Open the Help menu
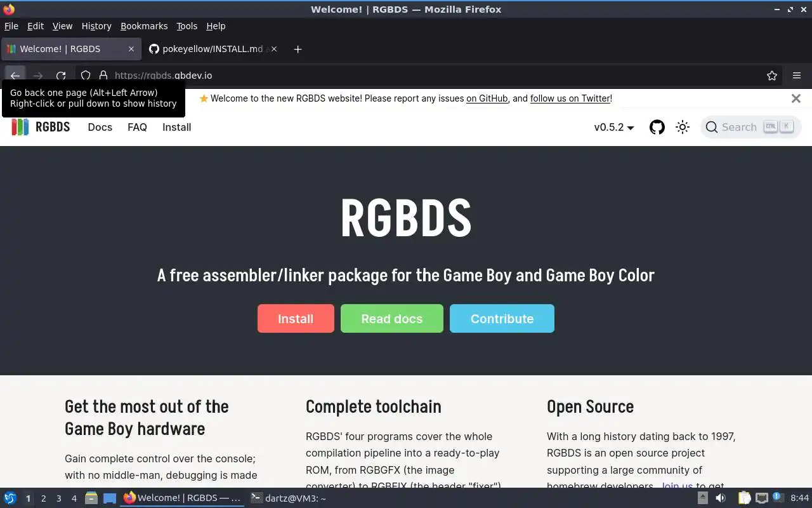Image resolution: width=812 pixels, height=508 pixels. pos(216,26)
